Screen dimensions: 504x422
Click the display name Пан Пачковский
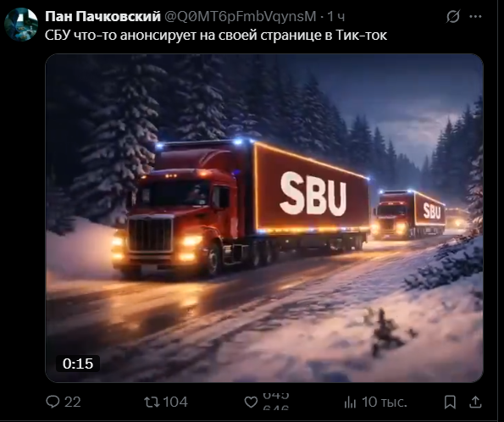[102, 16]
